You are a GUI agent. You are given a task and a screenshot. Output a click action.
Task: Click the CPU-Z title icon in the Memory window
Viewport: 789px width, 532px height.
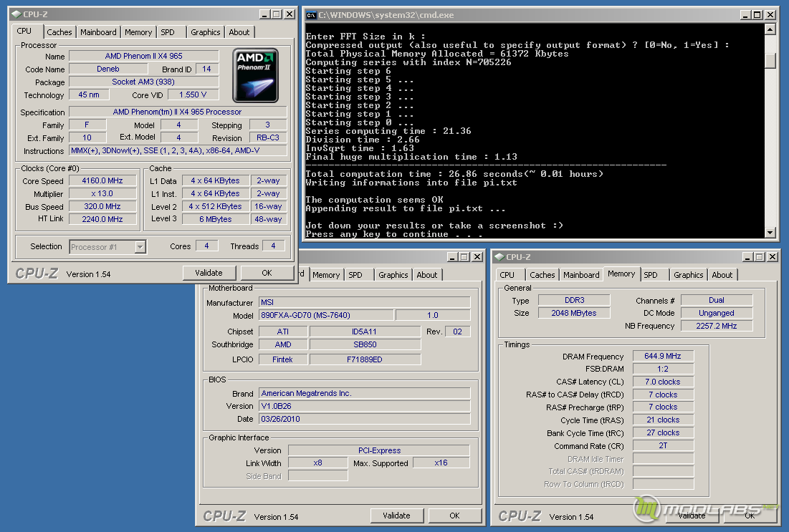(x=499, y=257)
